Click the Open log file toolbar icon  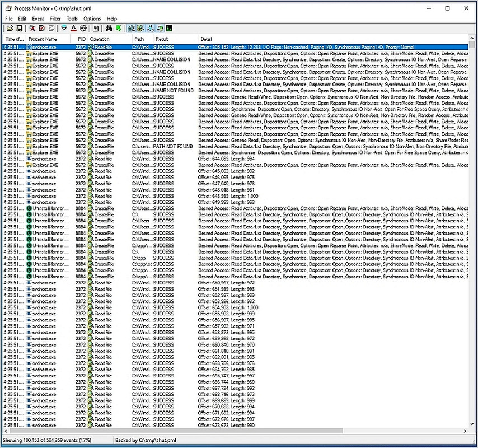pyautogui.click(x=10, y=29)
